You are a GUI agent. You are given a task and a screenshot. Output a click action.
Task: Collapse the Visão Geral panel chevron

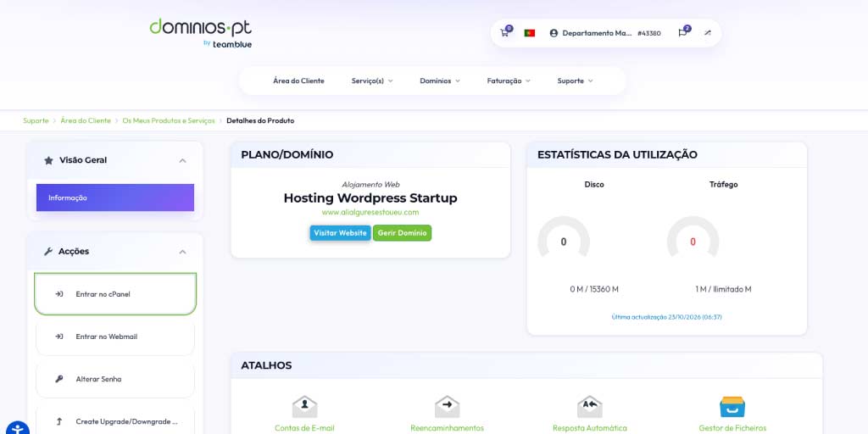point(183,160)
